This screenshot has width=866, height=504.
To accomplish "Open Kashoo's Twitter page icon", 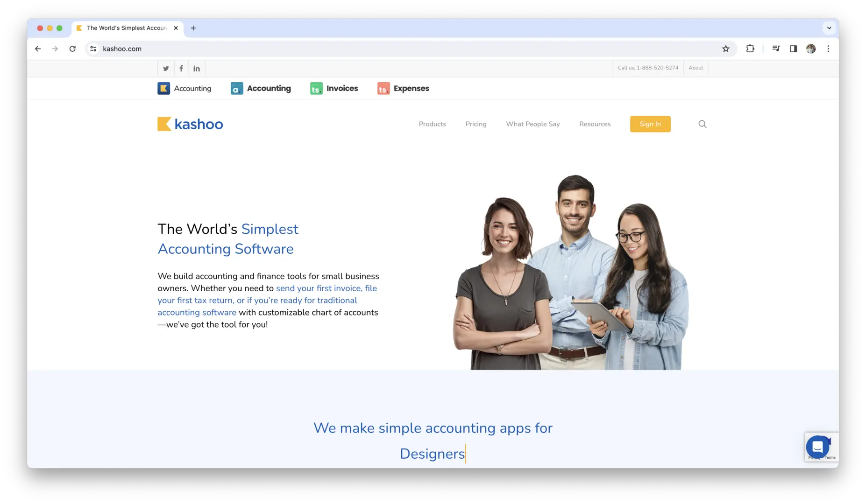I will tap(166, 69).
